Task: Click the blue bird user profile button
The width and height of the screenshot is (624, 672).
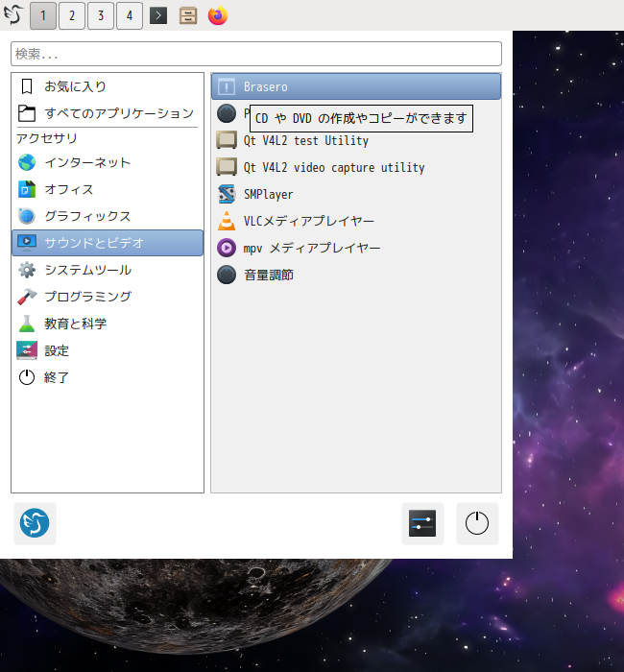Action: (35, 523)
